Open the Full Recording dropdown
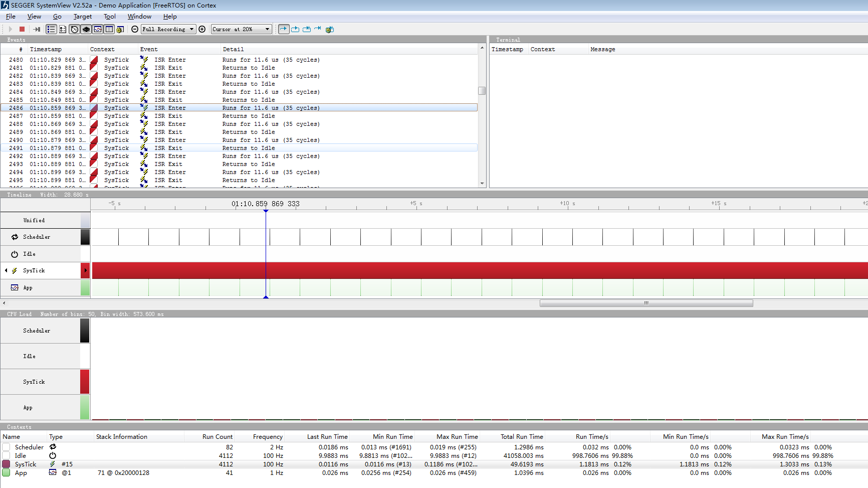Image resolution: width=868 pixels, height=488 pixels. pos(168,29)
